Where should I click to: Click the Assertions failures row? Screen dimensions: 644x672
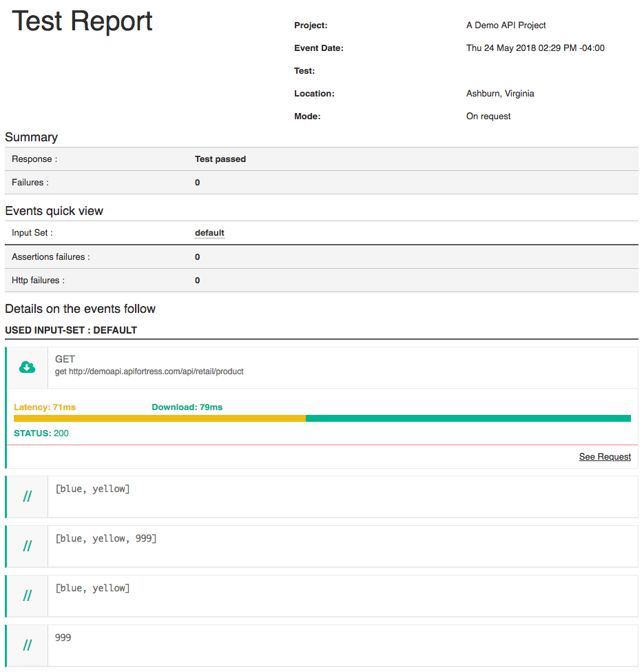coord(321,257)
